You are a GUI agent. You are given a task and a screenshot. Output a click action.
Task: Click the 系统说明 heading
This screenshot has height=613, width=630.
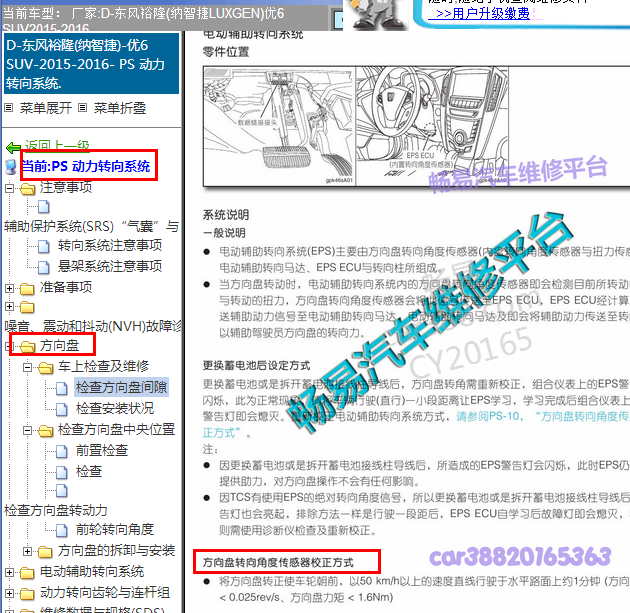tap(226, 215)
